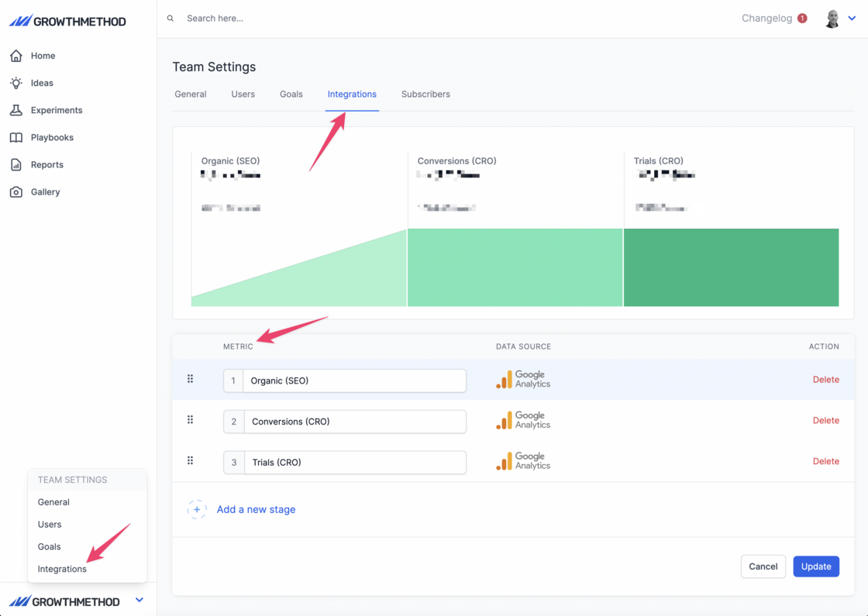Click the Changelog notification badge
This screenshot has height=616, width=868.
[802, 19]
